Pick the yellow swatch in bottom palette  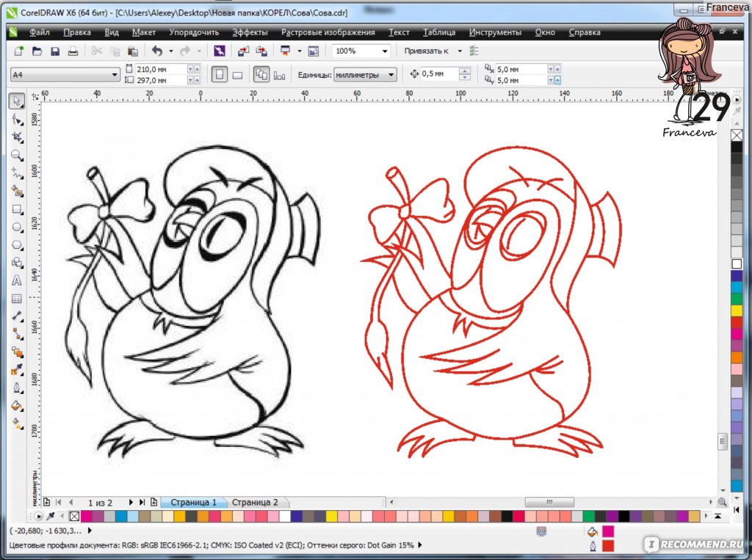[x=332, y=517]
